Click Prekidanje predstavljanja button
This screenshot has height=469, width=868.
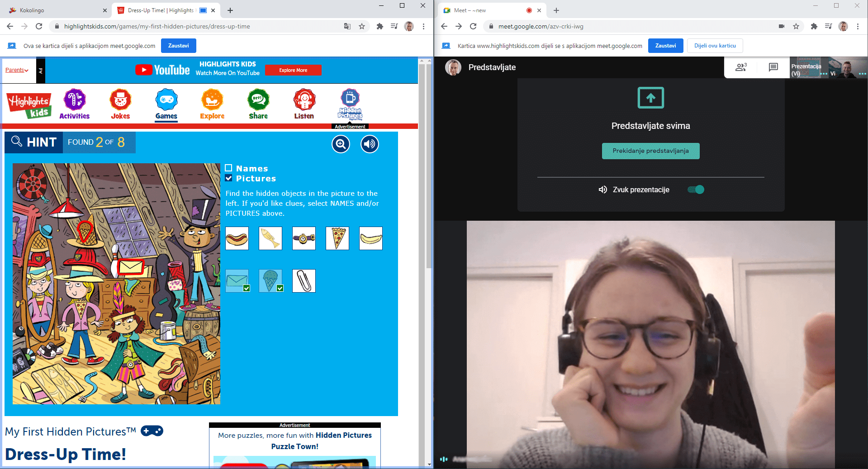click(651, 151)
